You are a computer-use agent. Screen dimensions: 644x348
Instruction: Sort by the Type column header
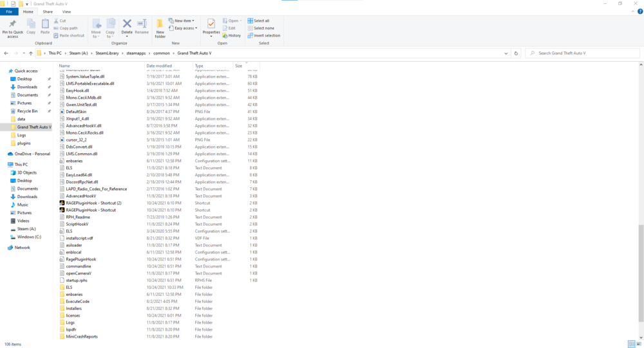(199, 66)
